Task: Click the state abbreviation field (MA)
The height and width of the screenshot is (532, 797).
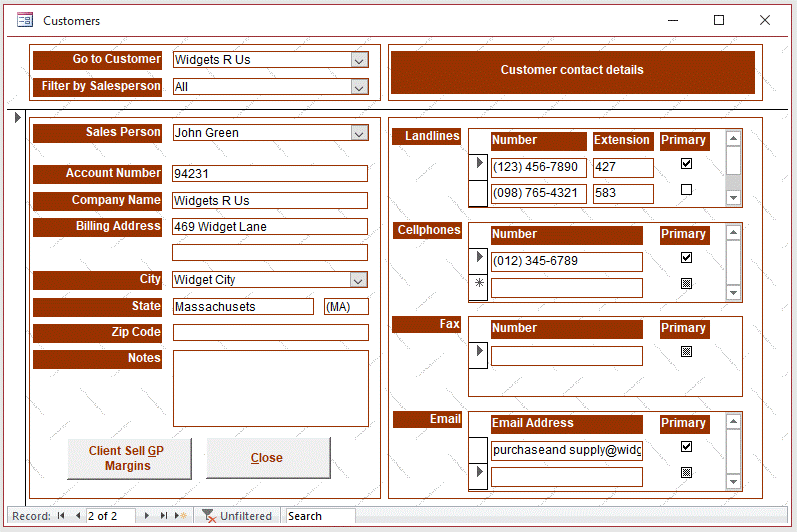Action: (x=347, y=306)
